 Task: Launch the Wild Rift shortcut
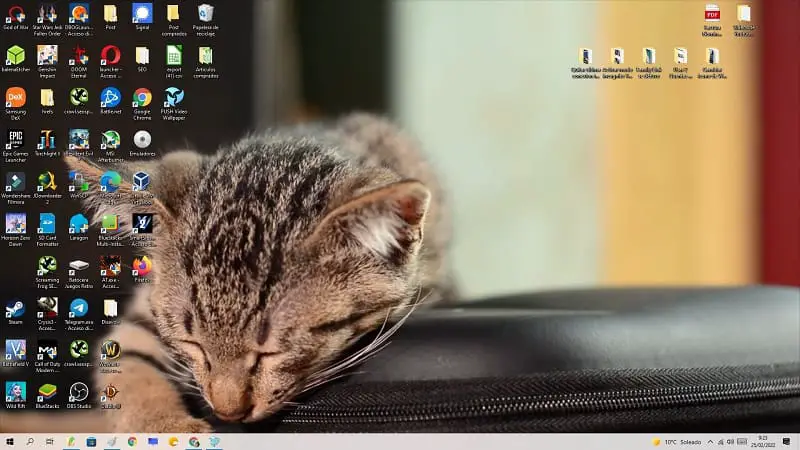coord(16,396)
